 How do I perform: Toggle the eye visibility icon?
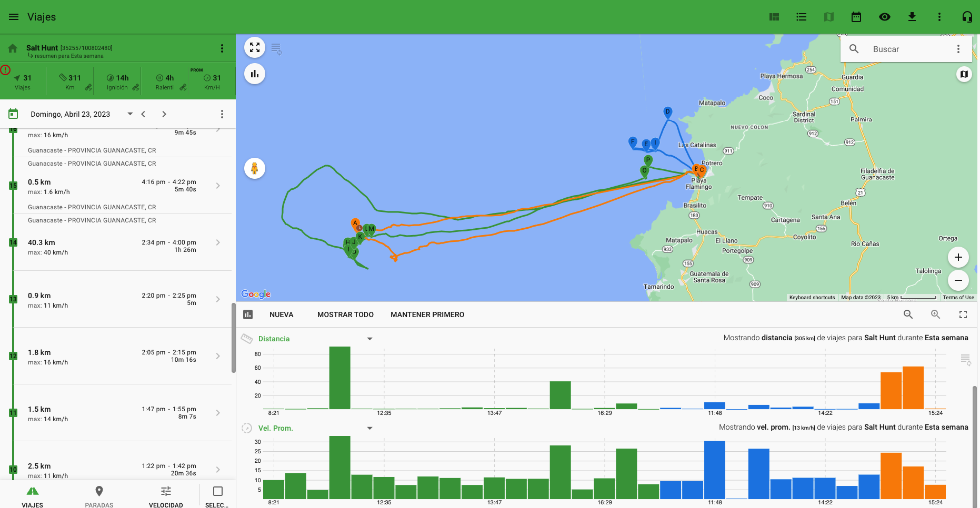click(x=885, y=17)
